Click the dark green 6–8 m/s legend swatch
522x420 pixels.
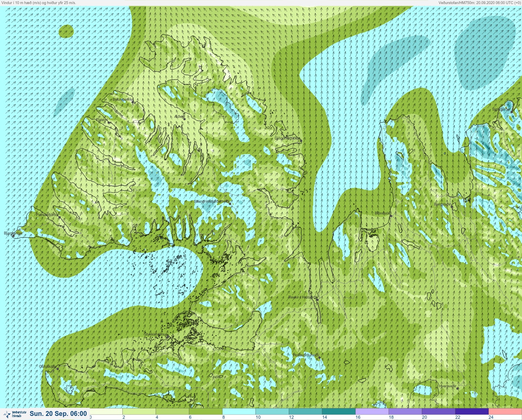click(x=206, y=411)
